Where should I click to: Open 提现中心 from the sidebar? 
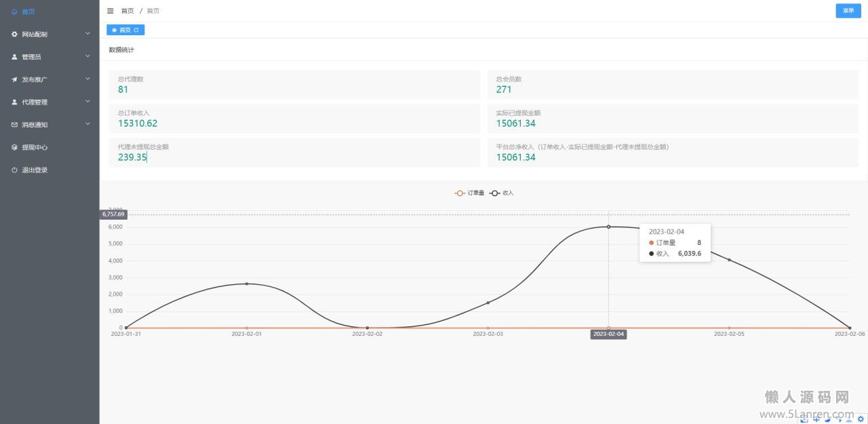(35, 147)
